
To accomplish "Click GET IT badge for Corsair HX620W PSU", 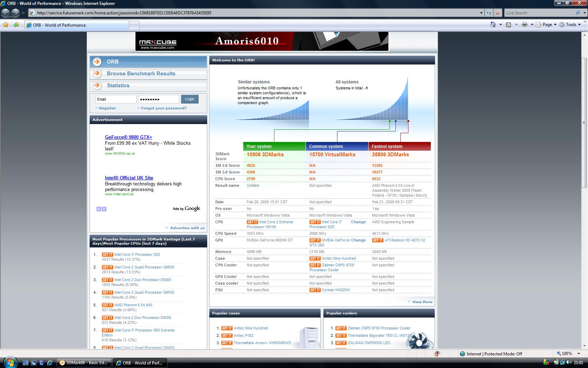I will 315,290.
